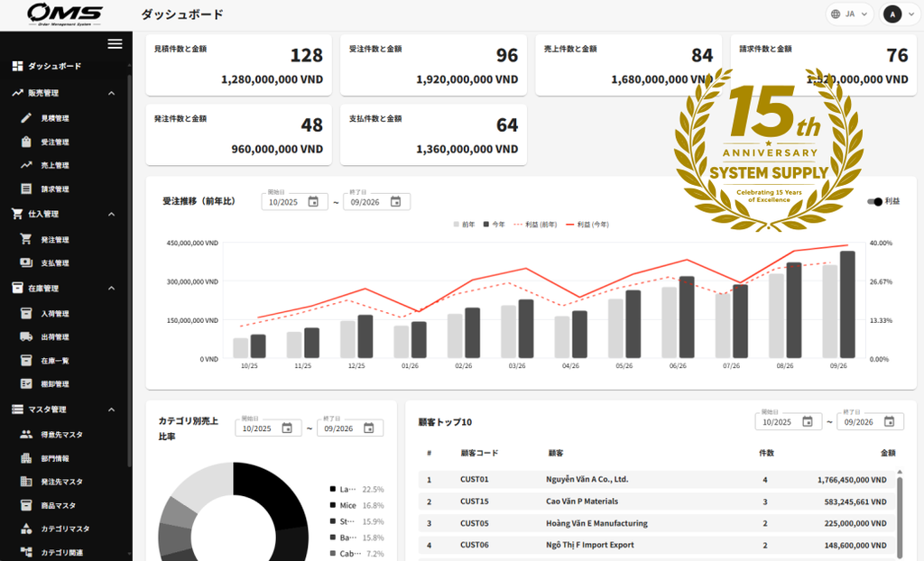Open 売上管理 chart icon
Screen dimensions: 924x561
pyautogui.click(x=26, y=165)
